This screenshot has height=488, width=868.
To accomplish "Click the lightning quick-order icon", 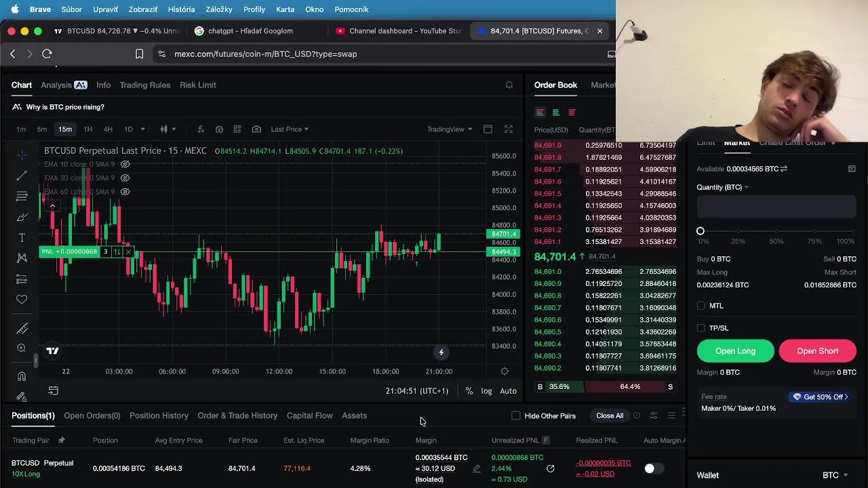I will click(x=441, y=352).
